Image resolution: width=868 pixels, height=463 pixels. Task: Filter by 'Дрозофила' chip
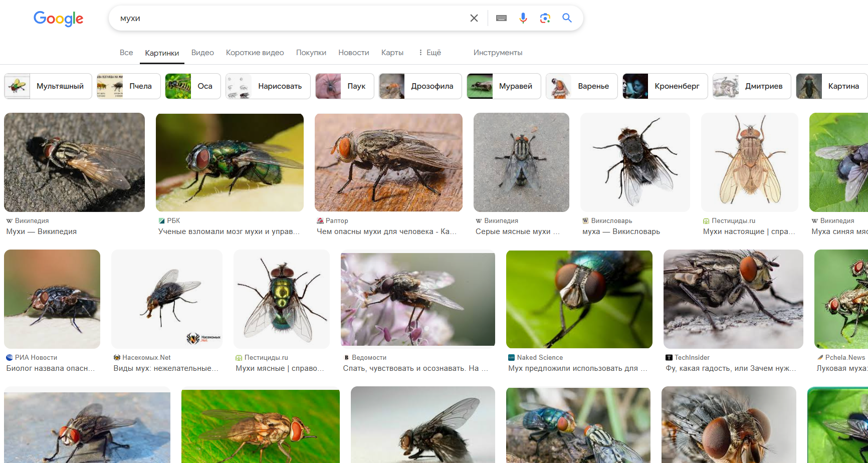click(x=420, y=86)
